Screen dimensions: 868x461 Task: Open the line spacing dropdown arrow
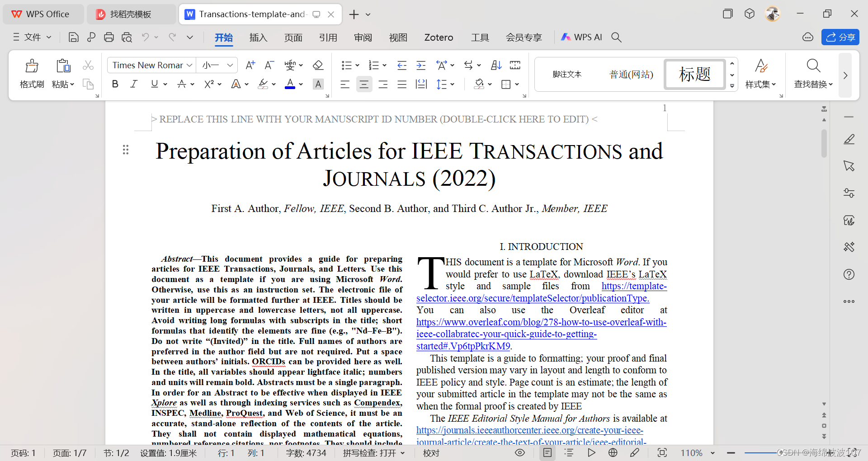pos(453,85)
